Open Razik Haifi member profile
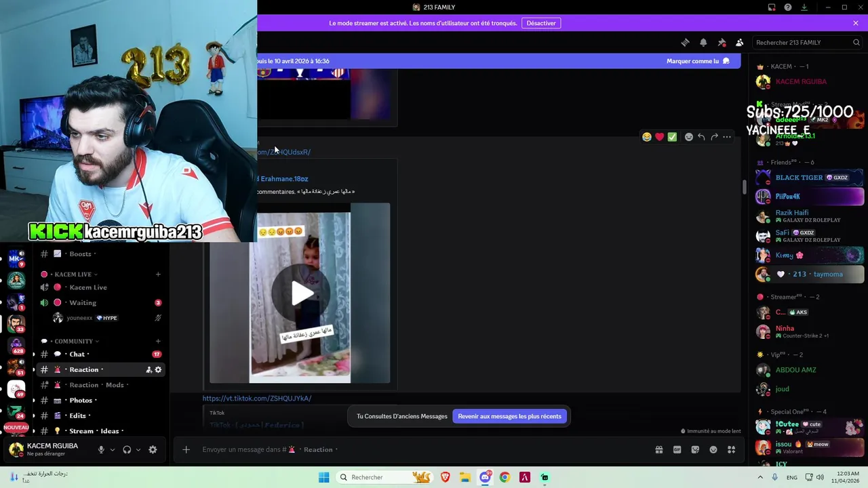 tap(810, 216)
